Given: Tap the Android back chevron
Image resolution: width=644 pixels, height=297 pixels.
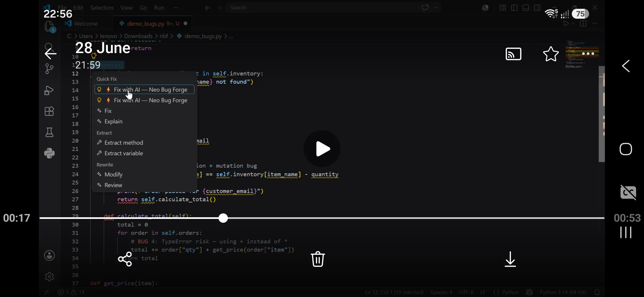Looking at the screenshot, I should pos(626,66).
